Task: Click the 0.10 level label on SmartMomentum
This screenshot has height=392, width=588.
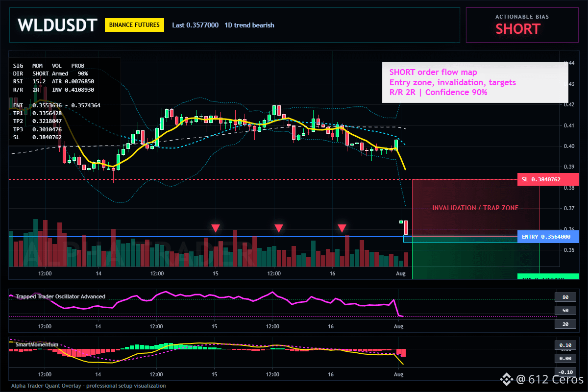Action: coord(564,345)
